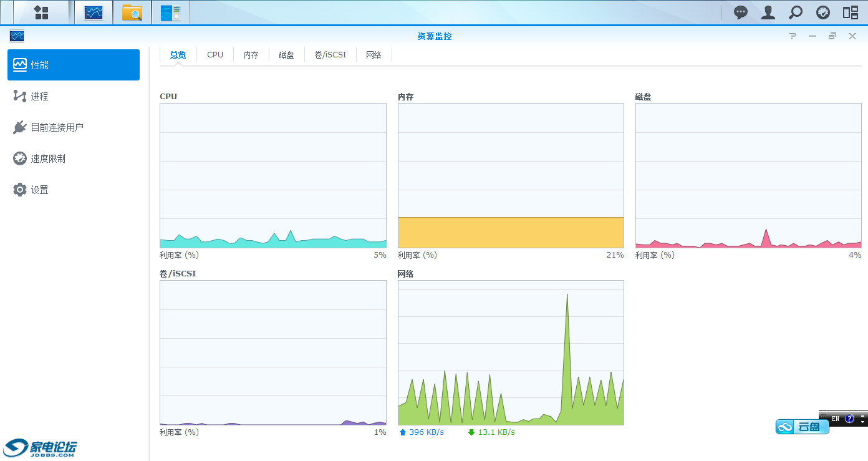Open the search magnifier icon
Image resolution: width=868 pixels, height=461 pixels.
(x=796, y=12)
